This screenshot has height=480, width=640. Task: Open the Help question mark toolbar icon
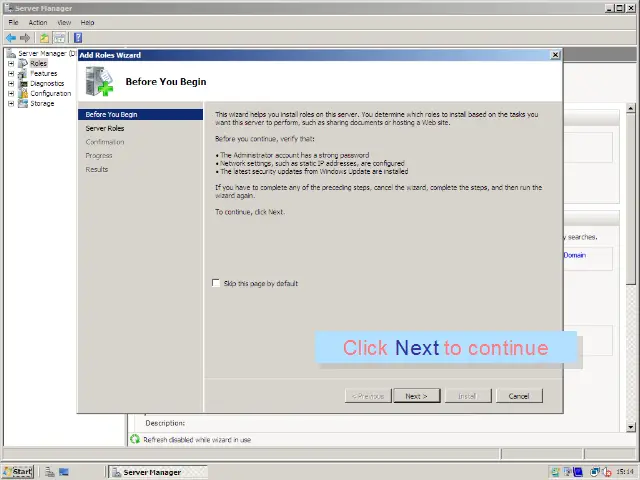click(x=78, y=38)
